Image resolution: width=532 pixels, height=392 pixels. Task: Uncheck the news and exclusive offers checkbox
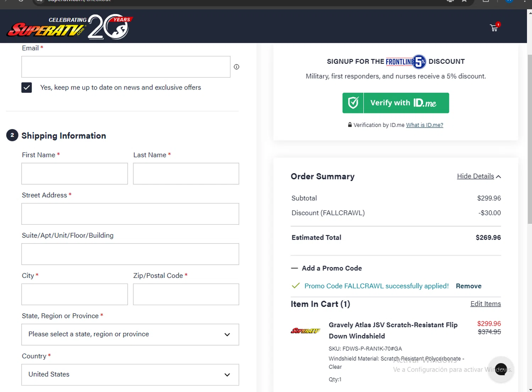point(27,88)
